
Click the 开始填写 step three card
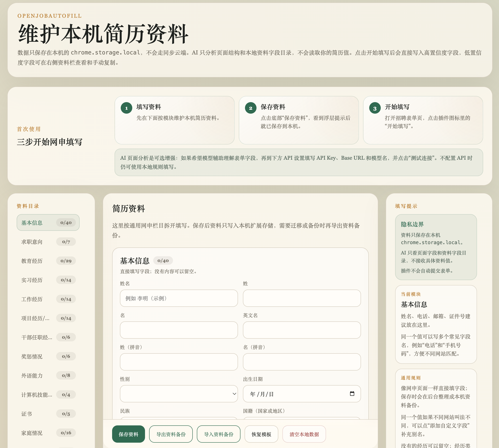pos(423,120)
